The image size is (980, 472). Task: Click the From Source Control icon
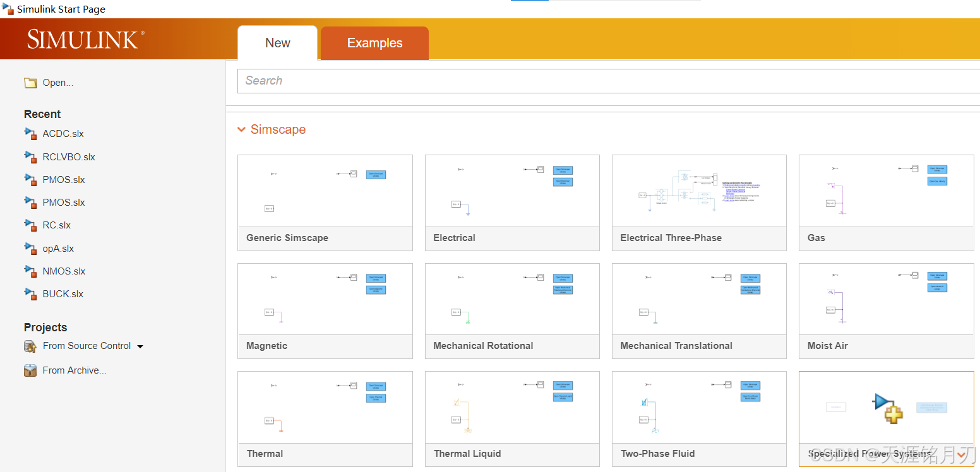30,346
